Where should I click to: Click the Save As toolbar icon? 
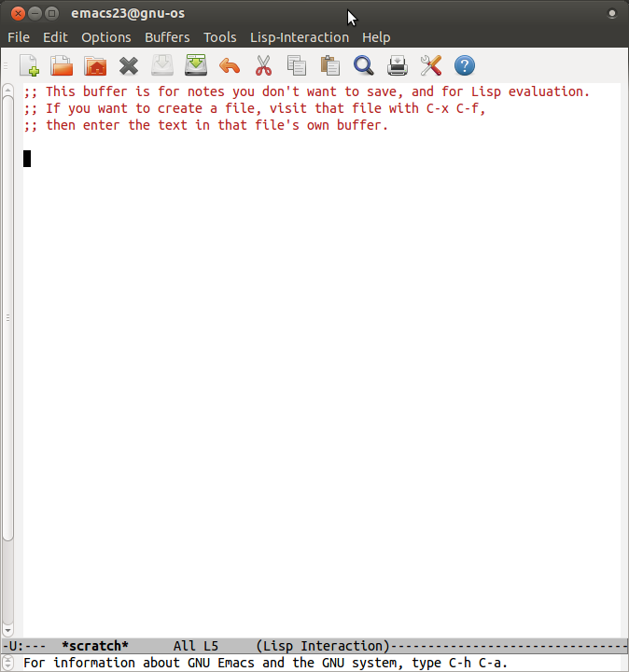(196, 65)
